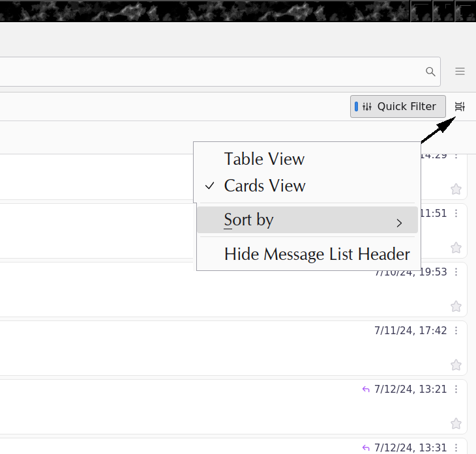Click the magnifier icon in the search bar

tap(430, 72)
